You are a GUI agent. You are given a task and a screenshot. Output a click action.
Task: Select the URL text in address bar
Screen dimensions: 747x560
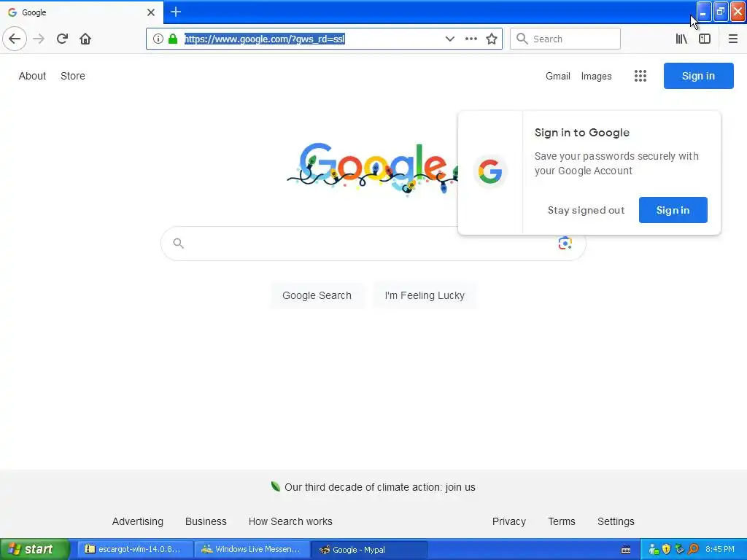264,39
